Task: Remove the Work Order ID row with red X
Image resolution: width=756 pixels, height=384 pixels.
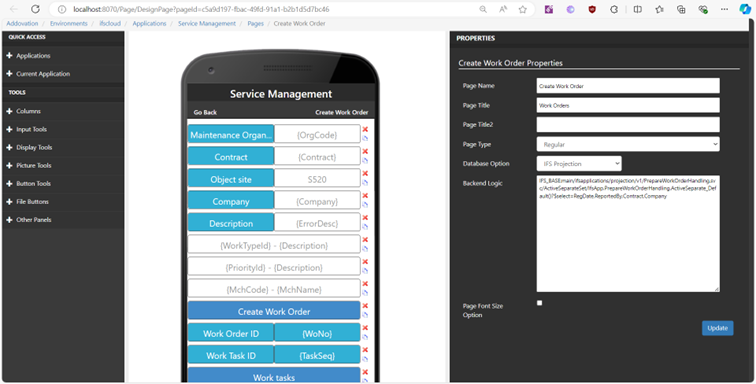Action: click(x=365, y=328)
